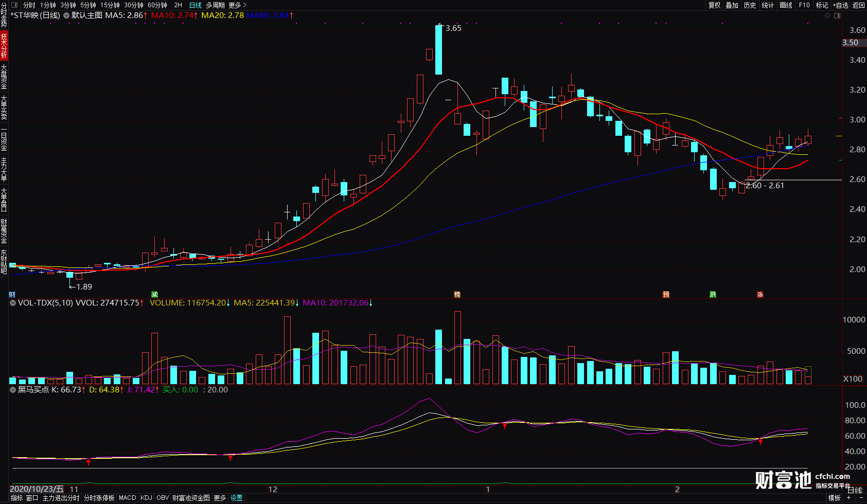Click the orange 预 event marker icon
Viewport: 867px width, 504px height.
pyautogui.click(x=666, y=295)
